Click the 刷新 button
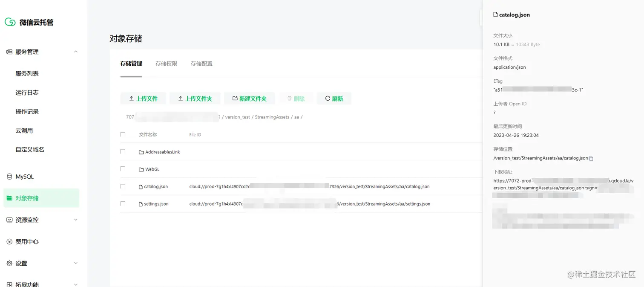This screenshot has width=644, height=287. coord(334,99)
